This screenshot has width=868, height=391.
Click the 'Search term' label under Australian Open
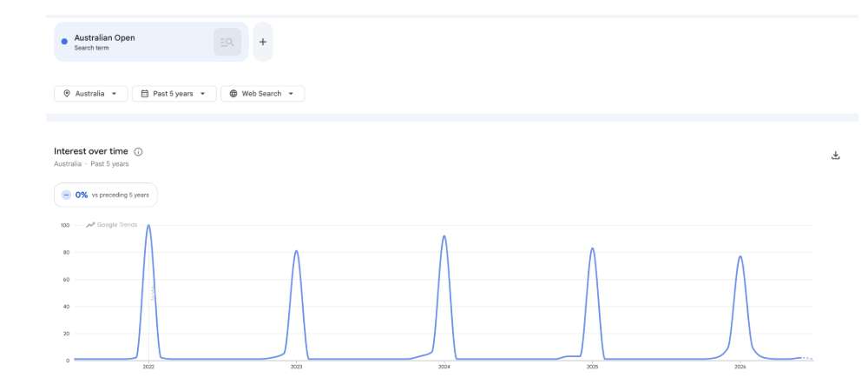(x=91, y=48)
